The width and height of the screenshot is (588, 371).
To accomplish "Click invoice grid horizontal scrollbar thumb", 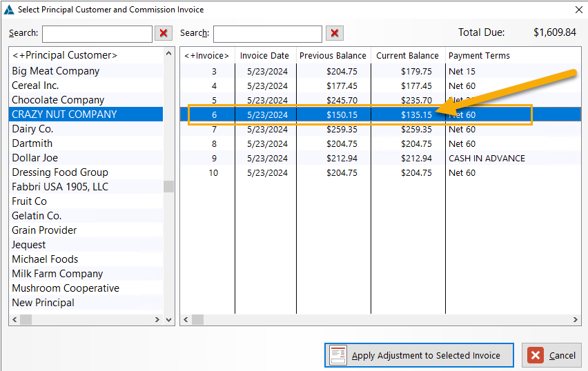I will tap(197, 320).
